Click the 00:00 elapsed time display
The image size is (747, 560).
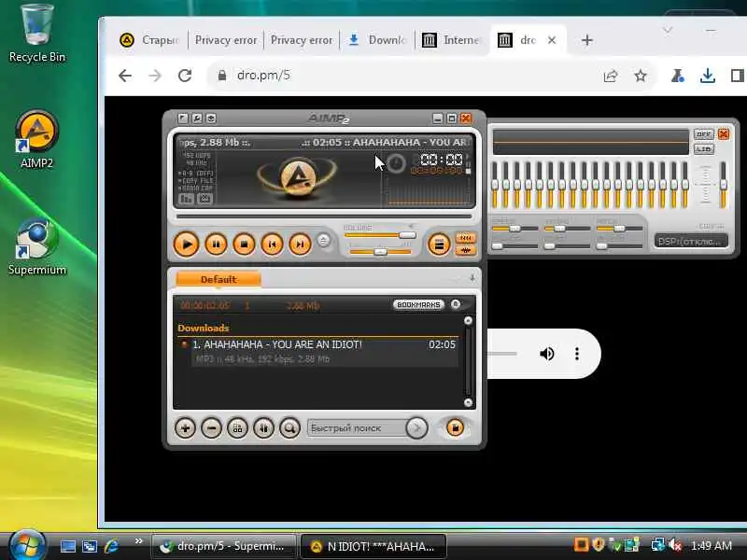[x=441, y=160]
